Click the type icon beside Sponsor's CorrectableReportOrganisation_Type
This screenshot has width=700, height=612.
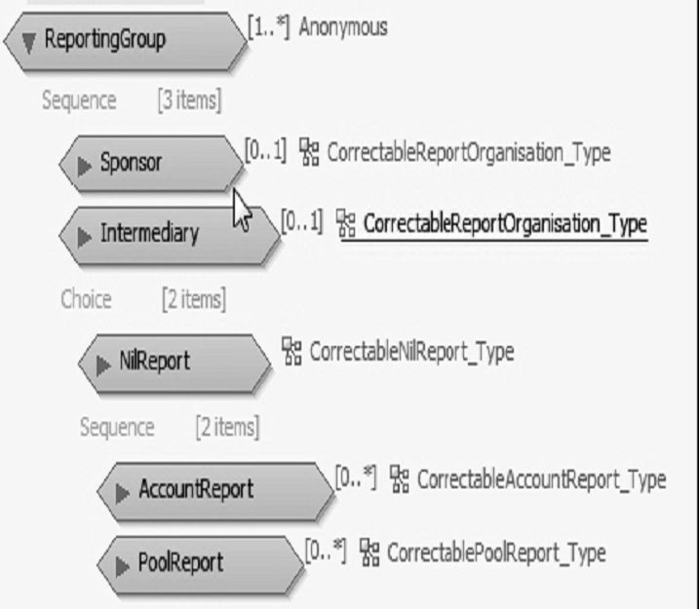(309, 152)
